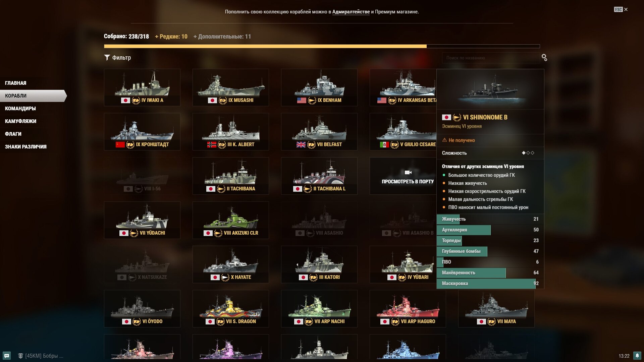Go to the КОМАНДИРЫ section
This screenshot has width=644, height=362.
[20, 109]
